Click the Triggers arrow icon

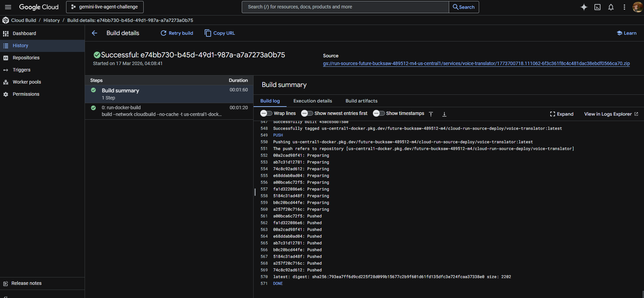point(6,70)
